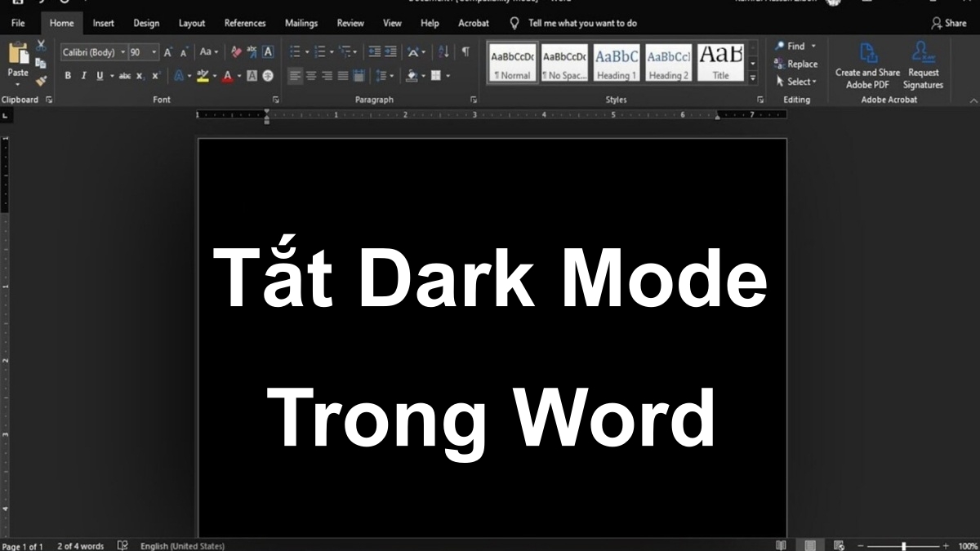The image size is (980, 551).
Task: Open the References tab
Action: [x=245, y=23]
